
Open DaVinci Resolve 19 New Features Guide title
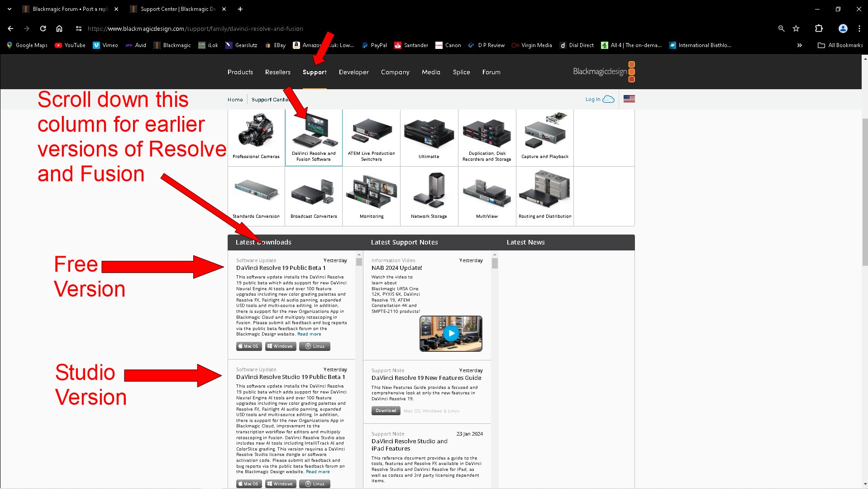(426, 378)
